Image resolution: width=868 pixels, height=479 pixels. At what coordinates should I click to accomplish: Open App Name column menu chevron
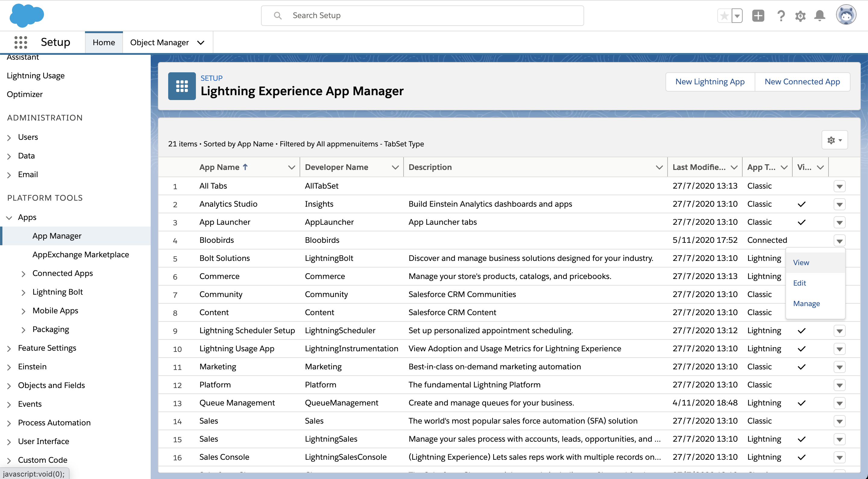pos(291,167)
